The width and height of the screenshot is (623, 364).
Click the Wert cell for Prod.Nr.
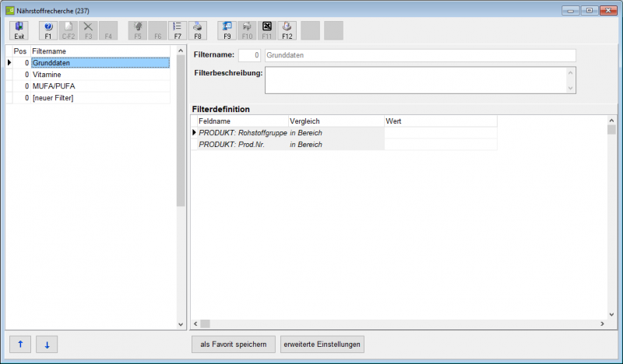441,145
